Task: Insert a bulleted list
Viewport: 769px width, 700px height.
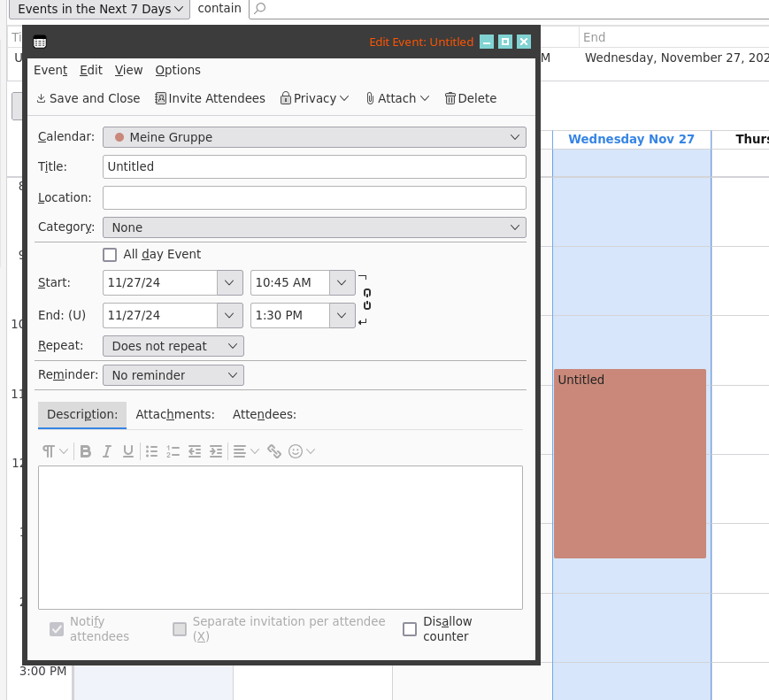Action: tap(151, 451)
